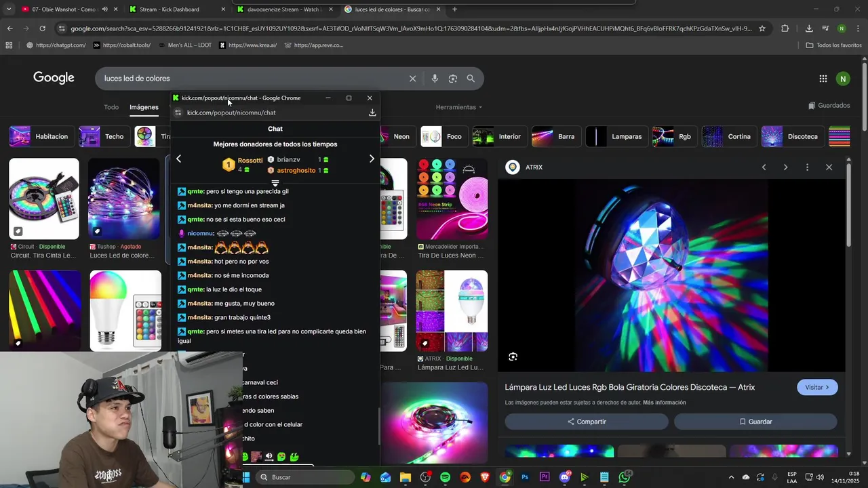Viewport: 868px width, 488px height.
Task: Open the Google apps grid
Action: point(823,79)
